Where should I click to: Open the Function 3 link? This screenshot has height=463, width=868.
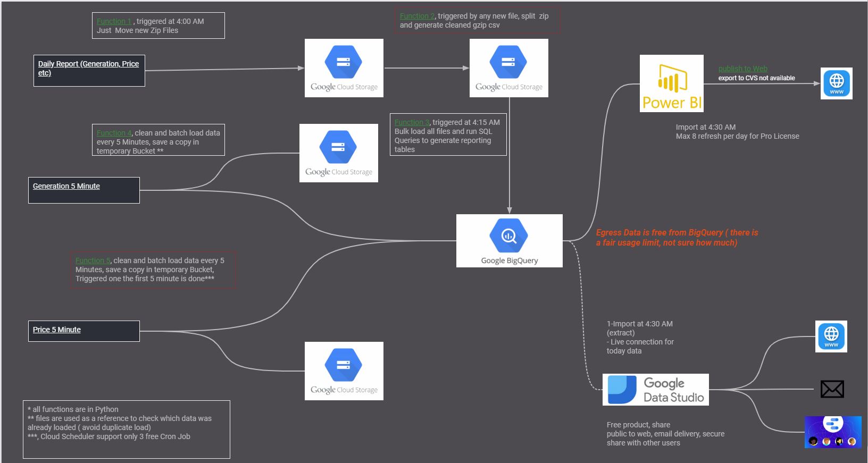pyautogui.click(x=412, y=122)
